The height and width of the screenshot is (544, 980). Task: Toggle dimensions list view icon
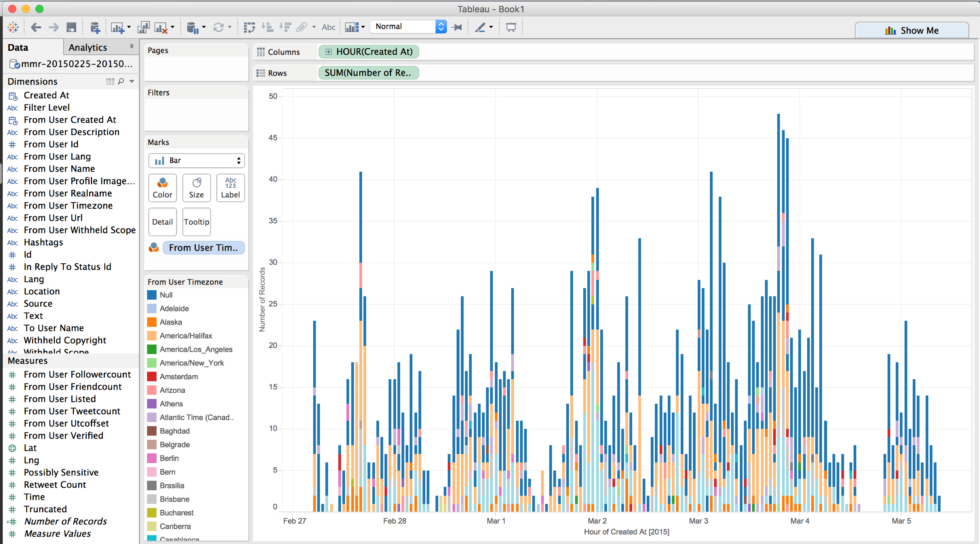coord(110,81)
